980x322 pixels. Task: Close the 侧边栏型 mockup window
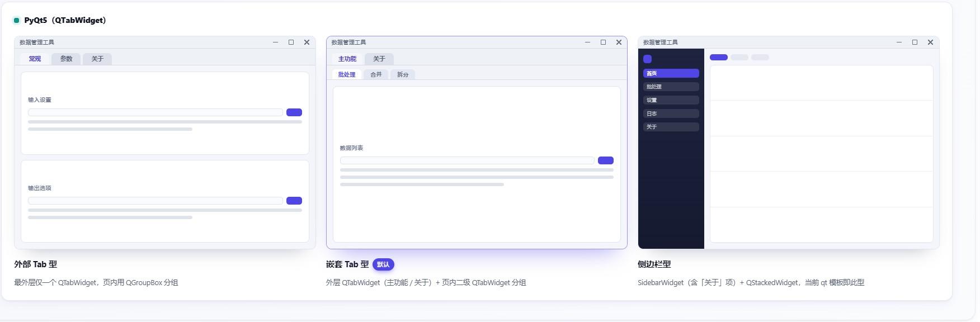[930, 42]
